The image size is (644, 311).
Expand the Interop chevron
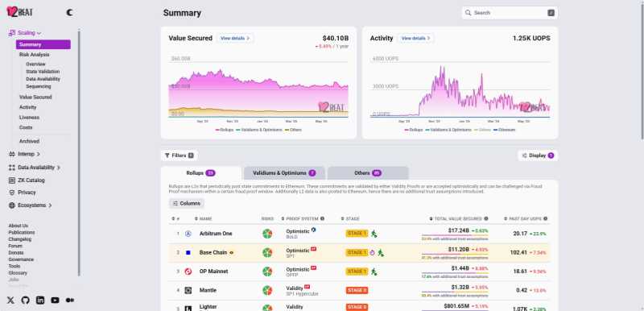pyautogui.click(x=38, y=154)
